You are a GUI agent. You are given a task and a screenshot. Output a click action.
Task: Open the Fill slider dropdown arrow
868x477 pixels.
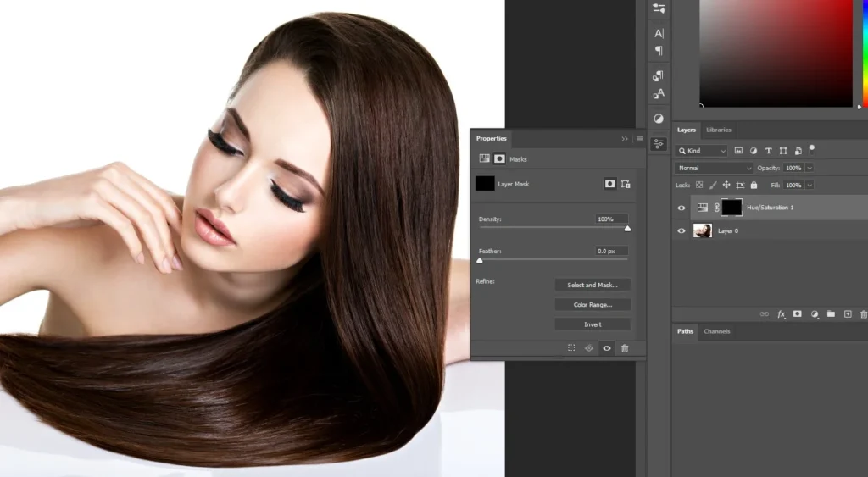pyautogui.click(x=810, y=185)
